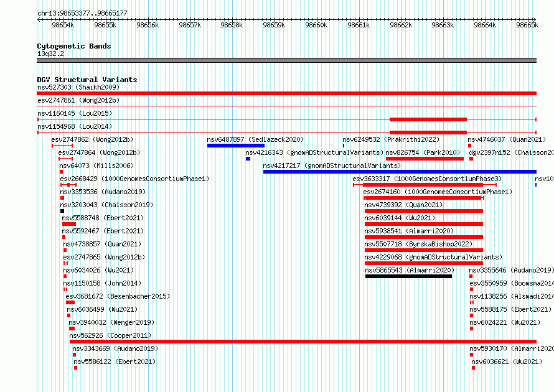
Task: Open nsv4739392 (Quan2021) label
Action: coord(403,205)
